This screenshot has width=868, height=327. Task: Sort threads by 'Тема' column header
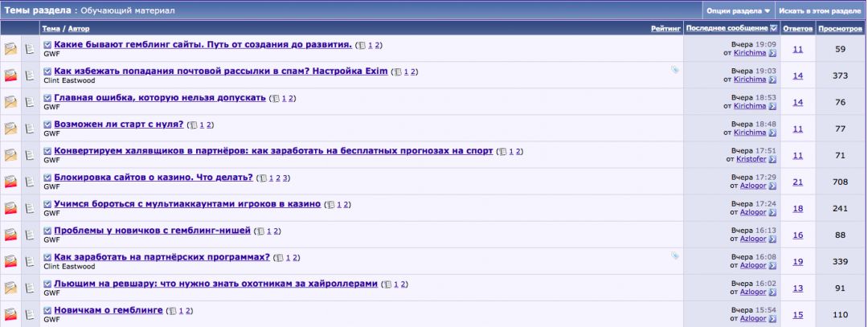pos(51,28)
